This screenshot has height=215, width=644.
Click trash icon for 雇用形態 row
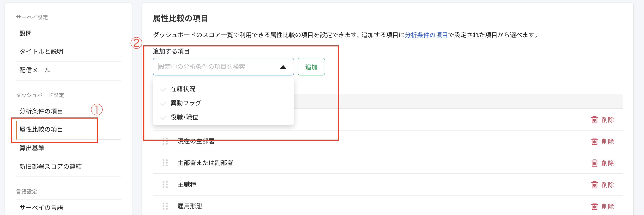coord(594,207)
